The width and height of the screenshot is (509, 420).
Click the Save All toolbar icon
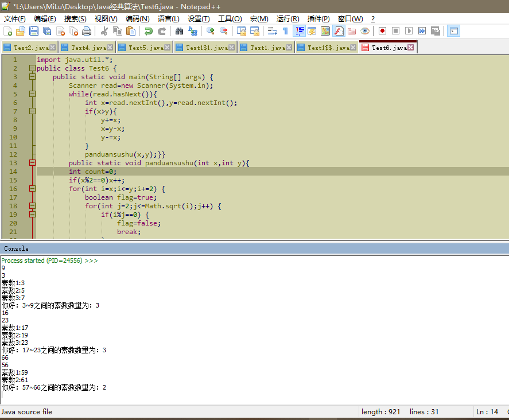coord(47,31)
